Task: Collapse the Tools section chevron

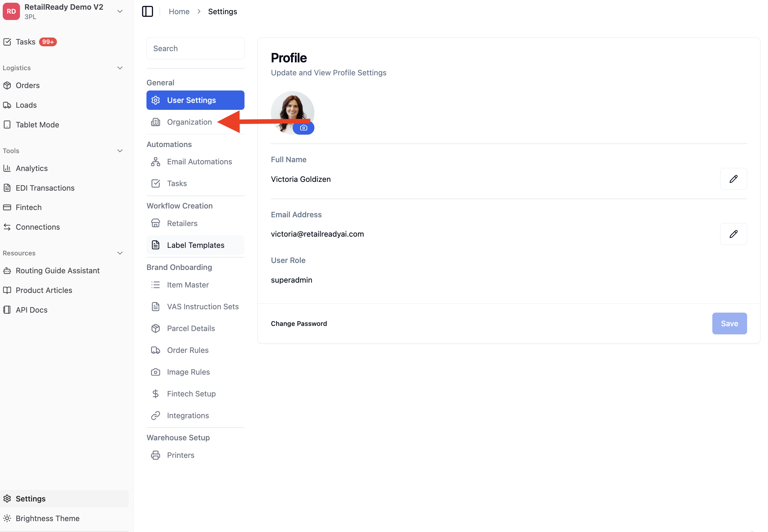Action: pyautogui.click(x=120, y=151)
